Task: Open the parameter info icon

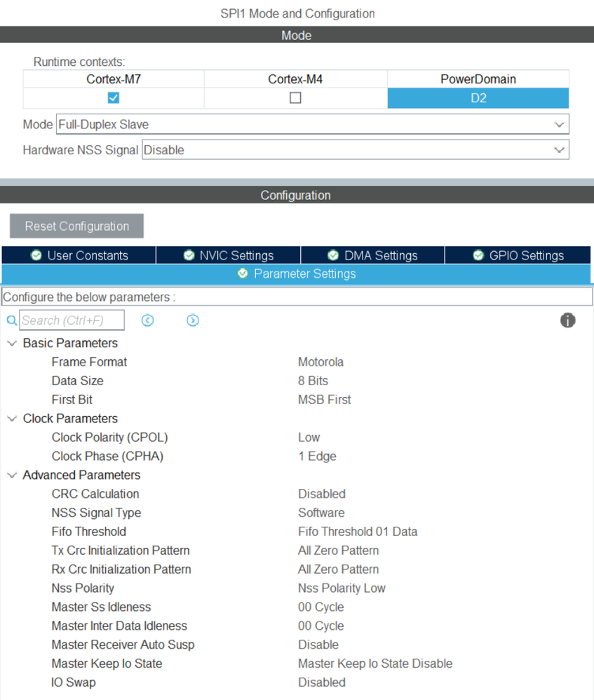Action: pos(567,320)
